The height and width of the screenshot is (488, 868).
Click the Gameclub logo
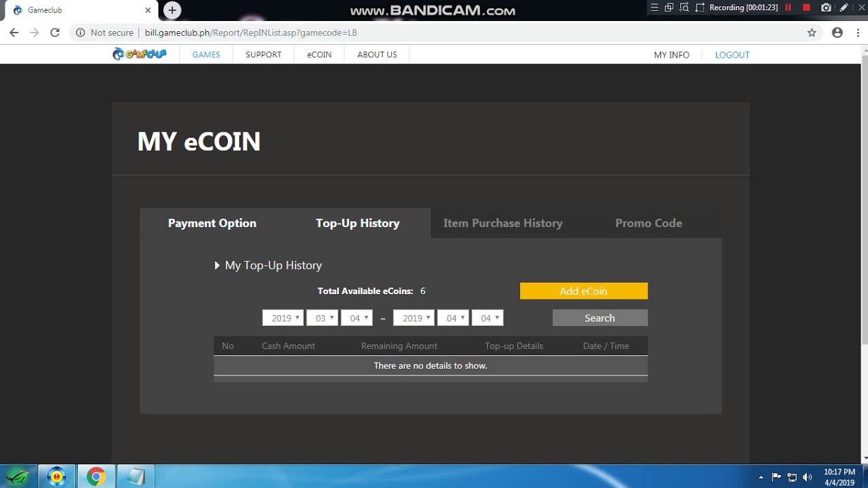coord(139,54)
